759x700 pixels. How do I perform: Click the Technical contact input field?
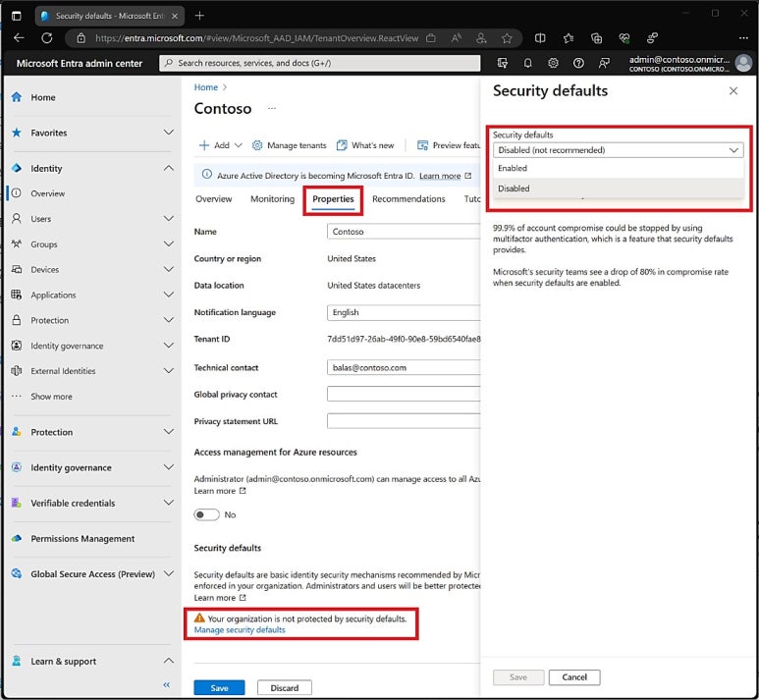pos(404,367)
